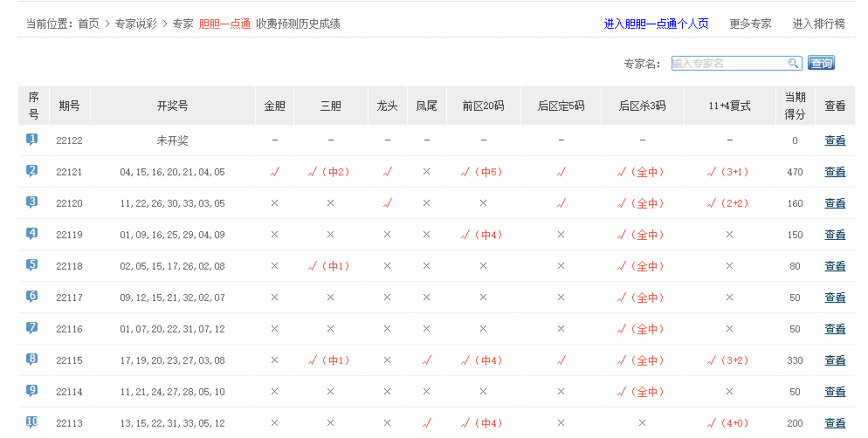Click the number 6 rank badge icon
This screenshot has height=438, width=868.
point(32,297)
